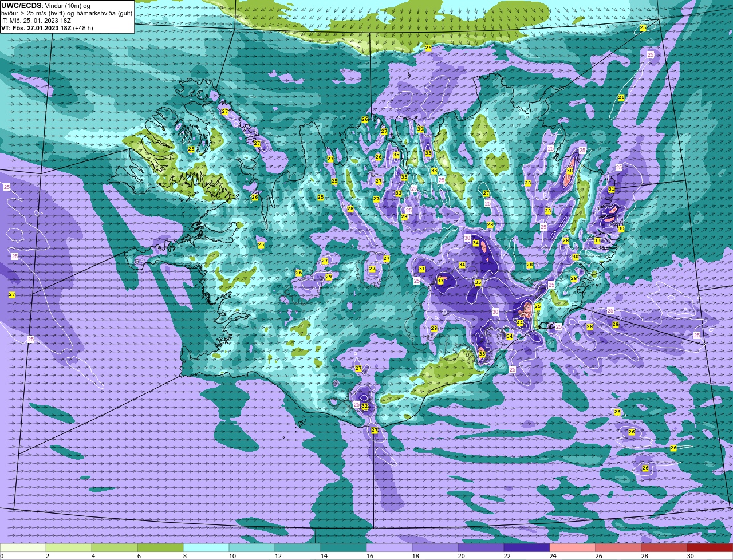Select the pink 24–26 m/s legend swatch
Image resolution: width=733 pixels, height=560 pixels.
573,548
